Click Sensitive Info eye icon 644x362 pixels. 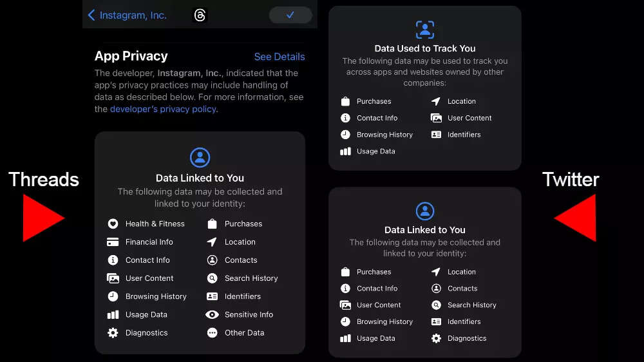[212, 314]
